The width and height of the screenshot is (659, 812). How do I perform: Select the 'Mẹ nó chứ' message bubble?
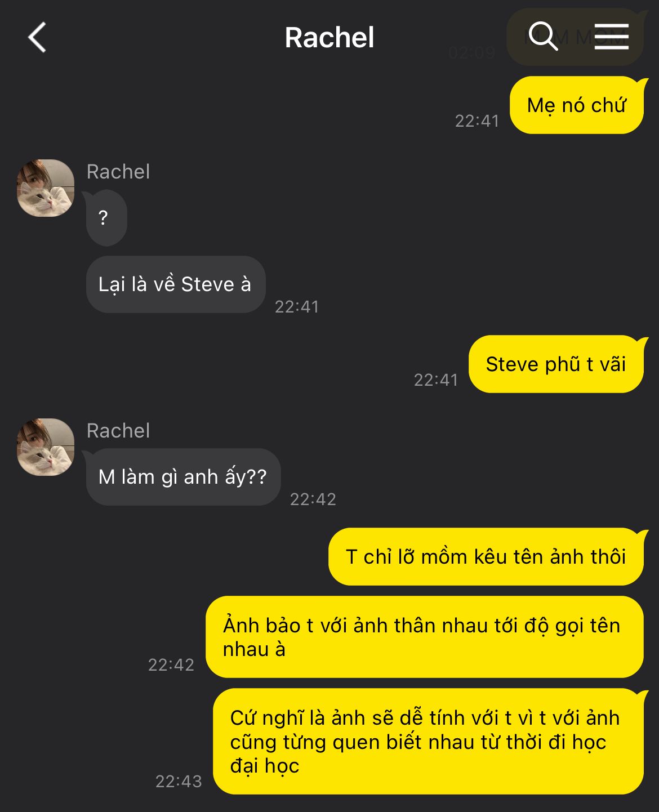click(x=577, y=105)
